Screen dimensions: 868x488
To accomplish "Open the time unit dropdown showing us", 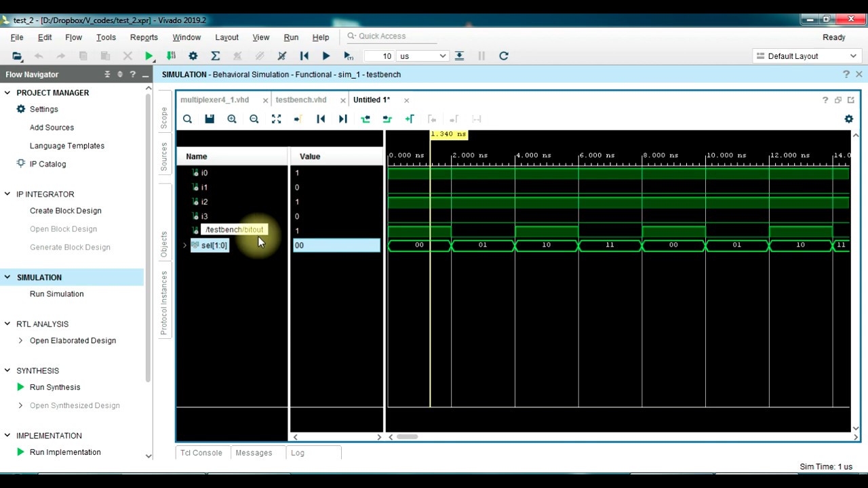I will pos(423,56).
